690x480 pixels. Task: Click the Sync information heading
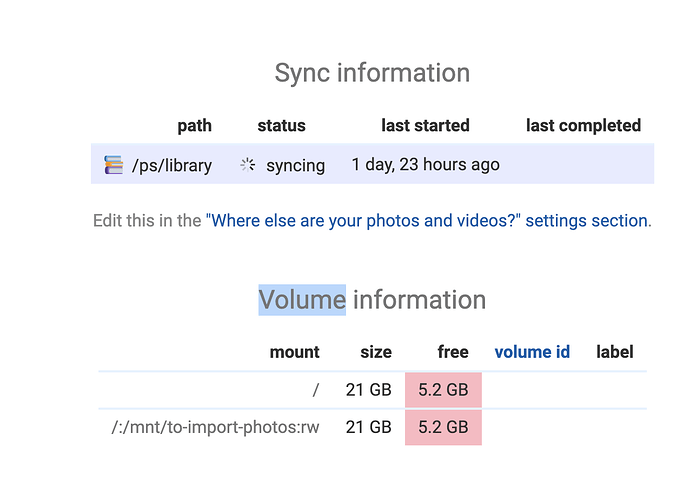coord(372,73)
